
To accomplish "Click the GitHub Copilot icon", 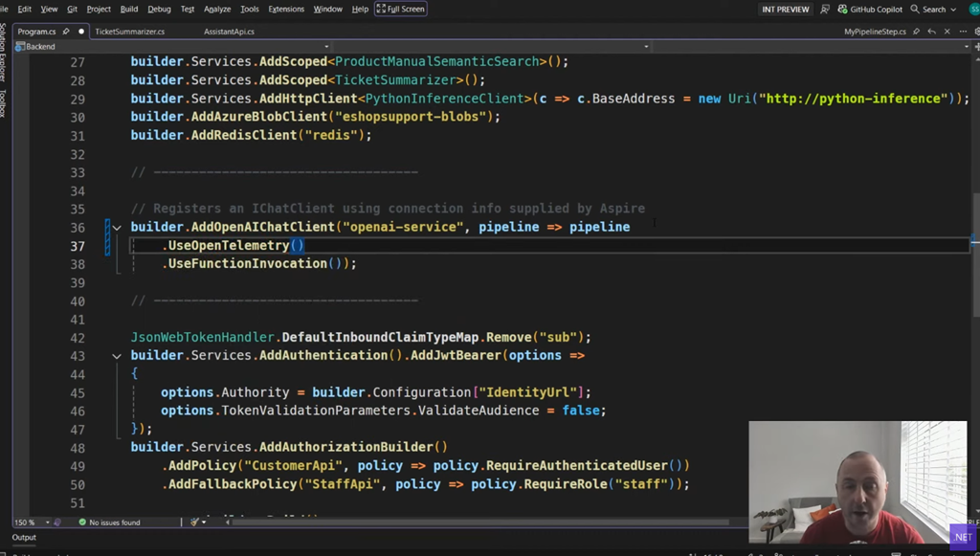I will click(842, 9).
